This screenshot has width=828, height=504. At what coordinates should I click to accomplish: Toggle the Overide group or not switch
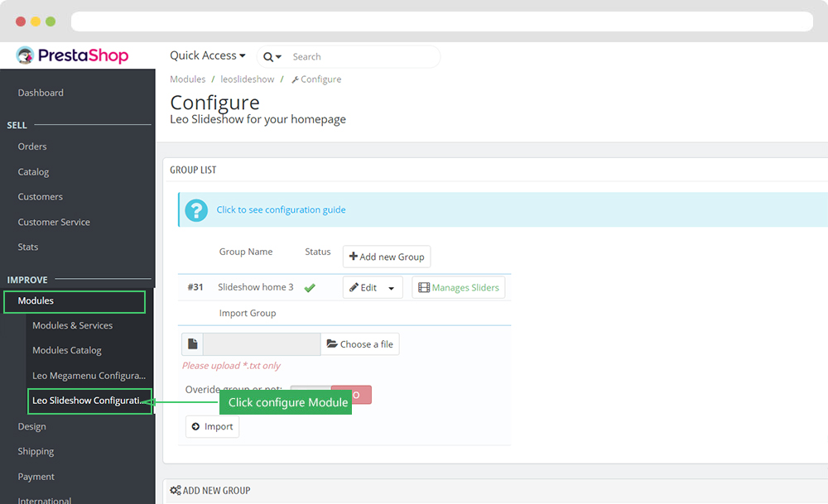[x=331, y=395]
